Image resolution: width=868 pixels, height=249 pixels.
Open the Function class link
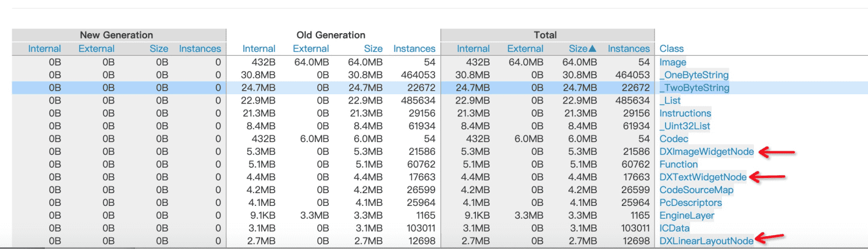[678, 165]
